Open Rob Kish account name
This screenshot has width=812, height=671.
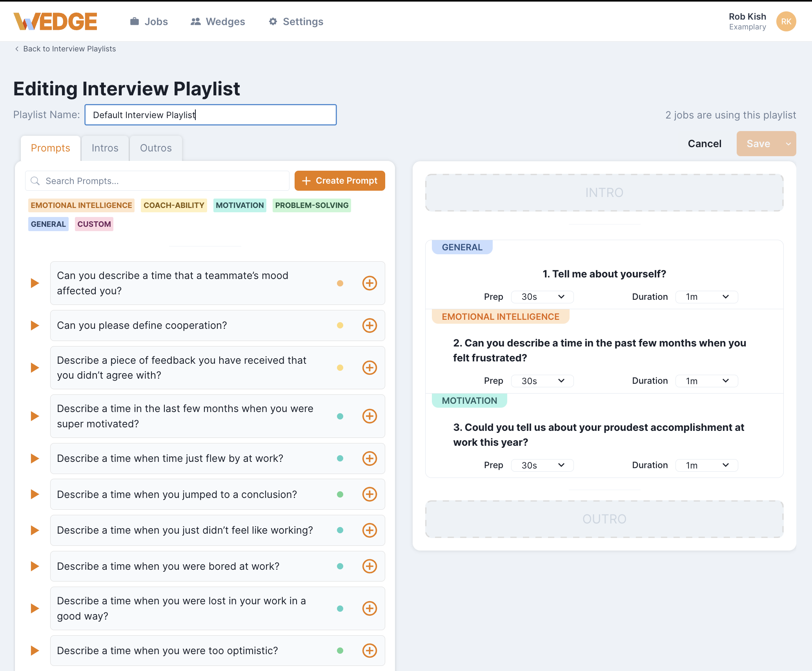[x=747, y=16]
